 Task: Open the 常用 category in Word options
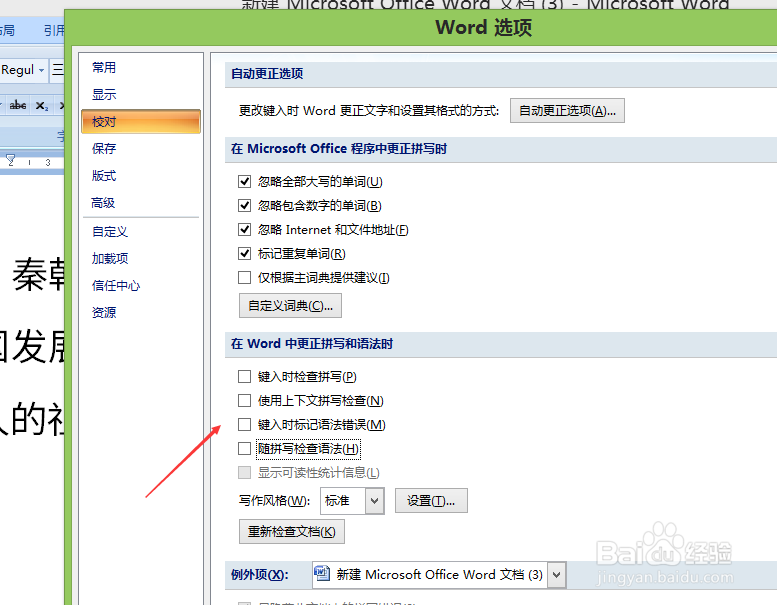tap(104, 67)
